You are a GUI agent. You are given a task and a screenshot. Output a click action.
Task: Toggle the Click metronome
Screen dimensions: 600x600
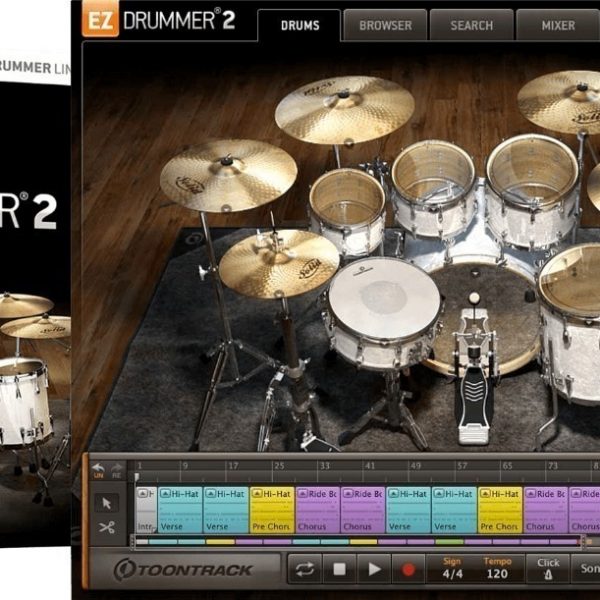[x=548, y=569]
